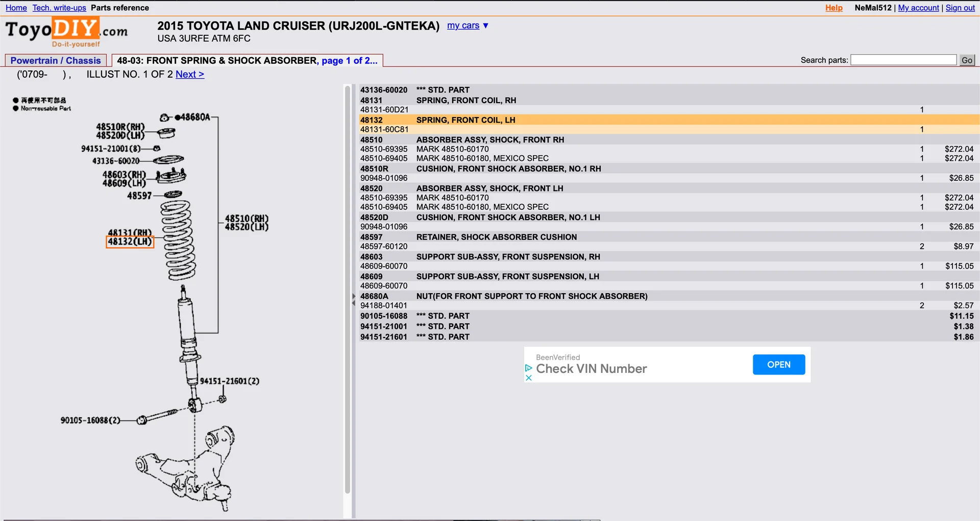Click the splitter collapse arrows between panels

click(353, 299)
